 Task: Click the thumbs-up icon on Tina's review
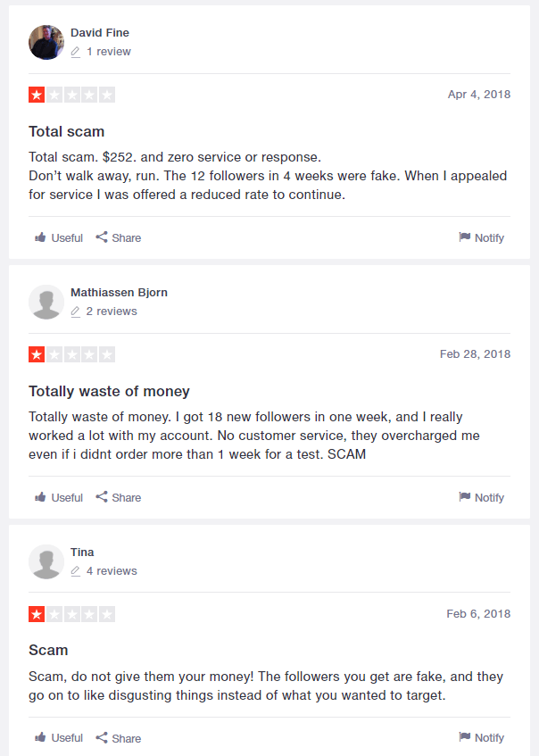40,737
